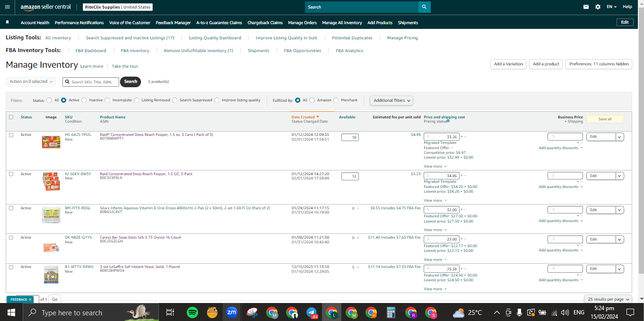Expand the Additional filters dropdown
Screen dimensions: 644x321
(x=392, y=100)
